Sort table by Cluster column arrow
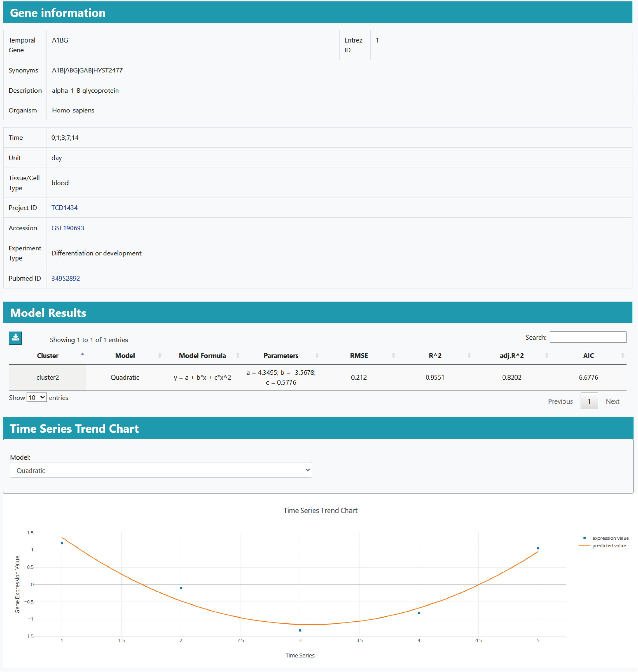This screenshot has height=672, width=638. (x=82, y=354)
